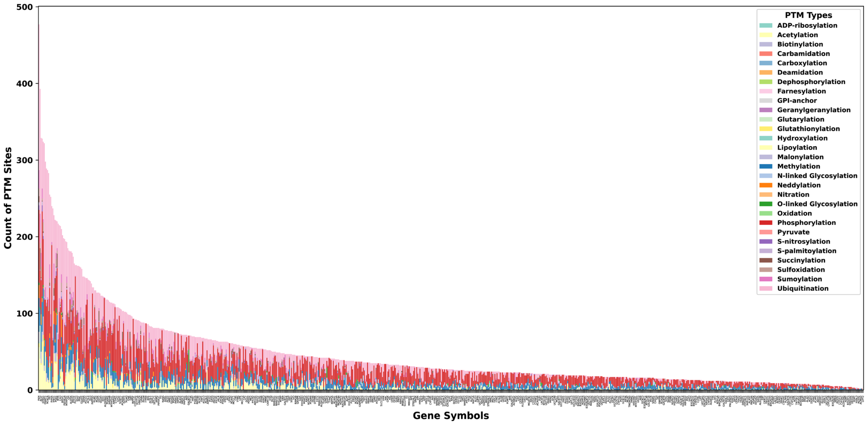Click the Ubiquitination legend color swatch
This screenshot has width=868, height=424.
765,289
